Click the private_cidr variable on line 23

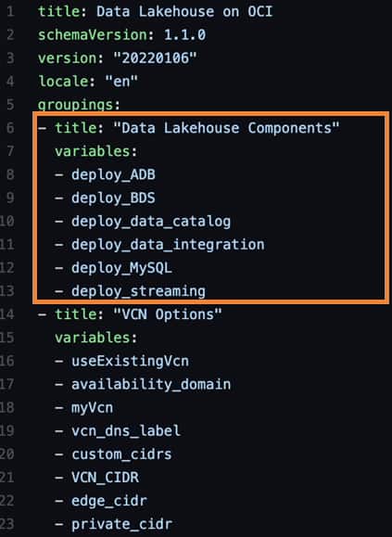coord(121,524)
